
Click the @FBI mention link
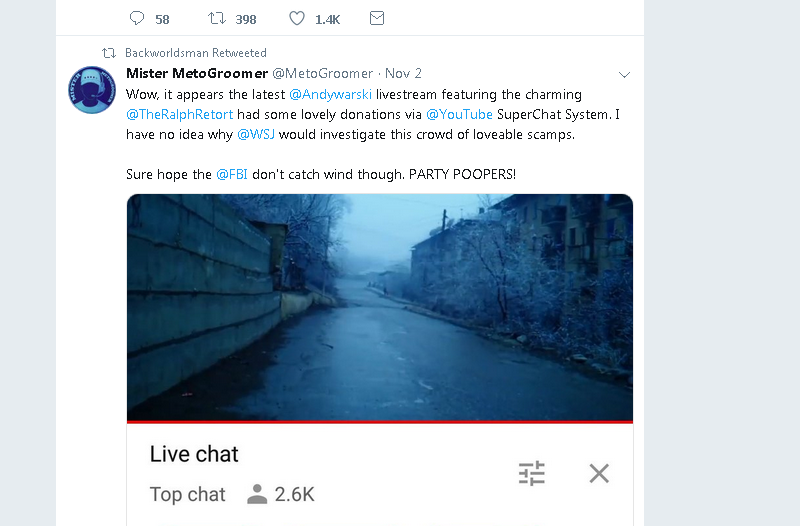pos(232,174)
